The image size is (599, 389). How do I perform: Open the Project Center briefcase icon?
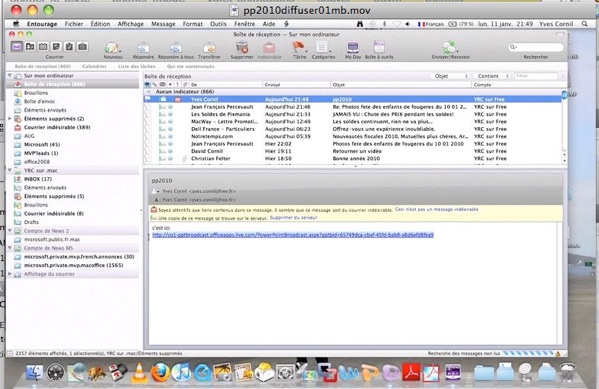click(82, 47)
